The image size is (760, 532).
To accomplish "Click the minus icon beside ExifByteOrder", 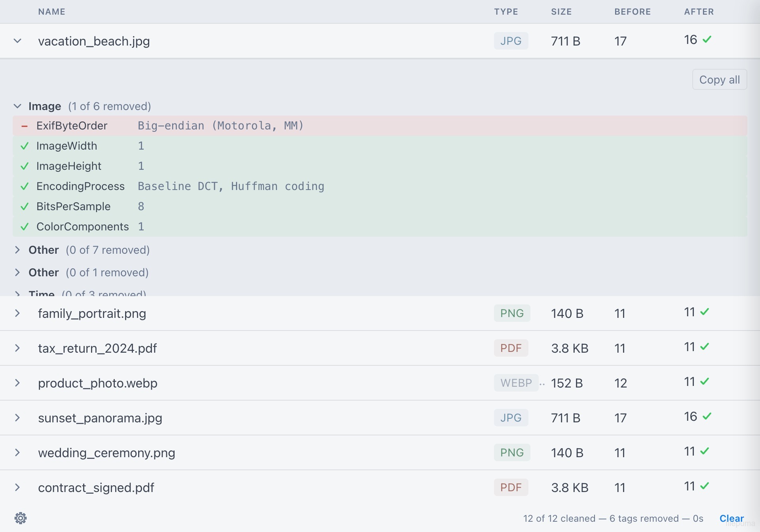I will [x=25, y=126].
